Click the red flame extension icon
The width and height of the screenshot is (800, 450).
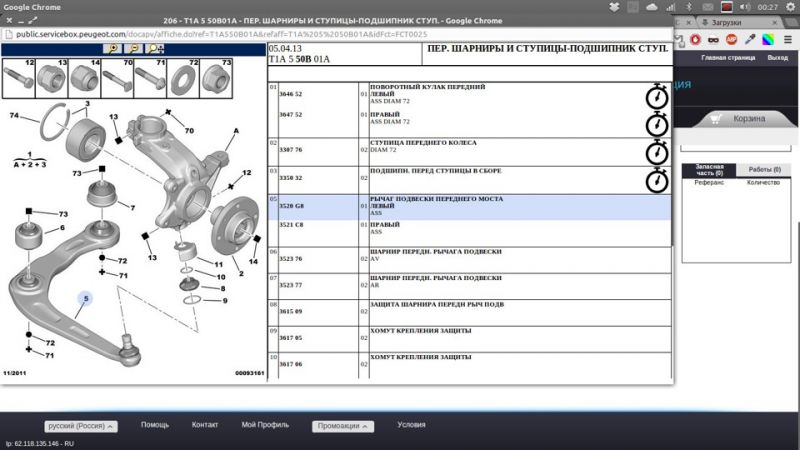pos(695,39)
